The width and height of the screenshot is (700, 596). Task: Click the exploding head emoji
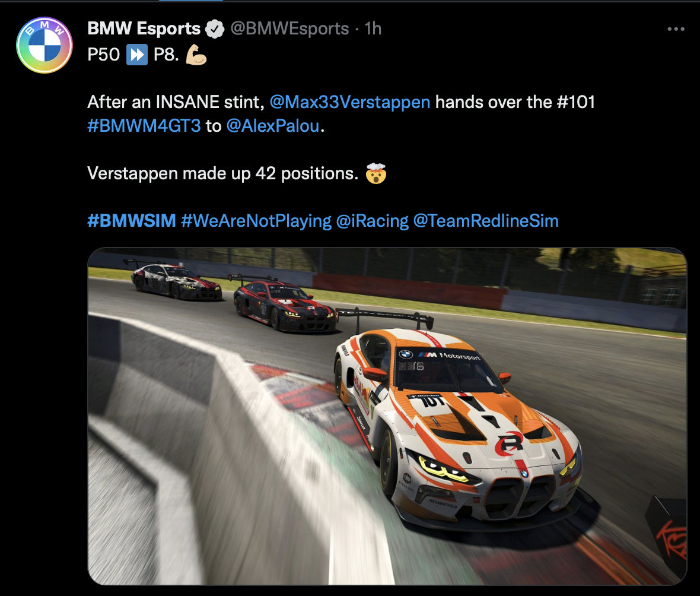click(376, 173)
